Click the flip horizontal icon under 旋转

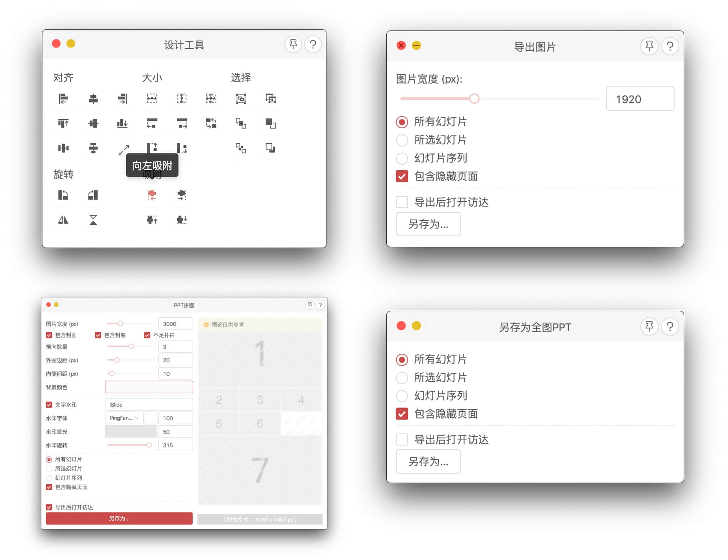(x=63, y=220)
